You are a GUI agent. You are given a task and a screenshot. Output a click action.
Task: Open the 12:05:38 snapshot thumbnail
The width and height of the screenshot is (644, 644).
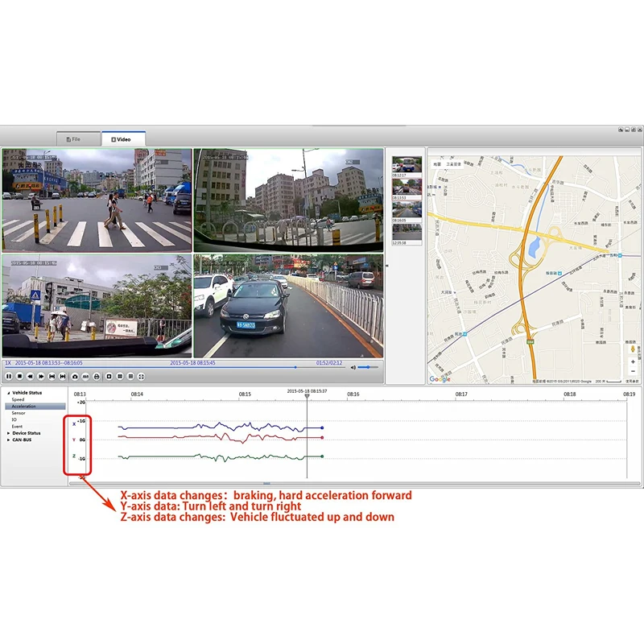(x=407, y=234)
